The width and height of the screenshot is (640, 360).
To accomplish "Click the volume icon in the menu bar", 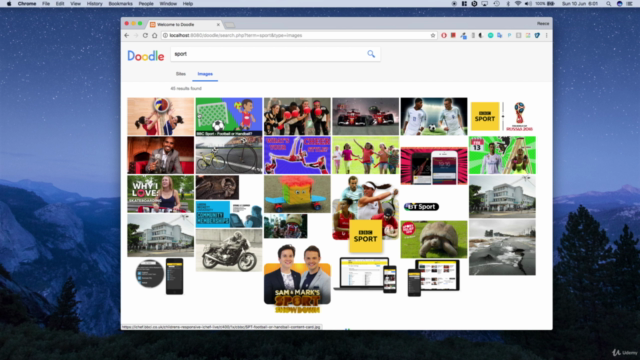I will coord(528,4).
